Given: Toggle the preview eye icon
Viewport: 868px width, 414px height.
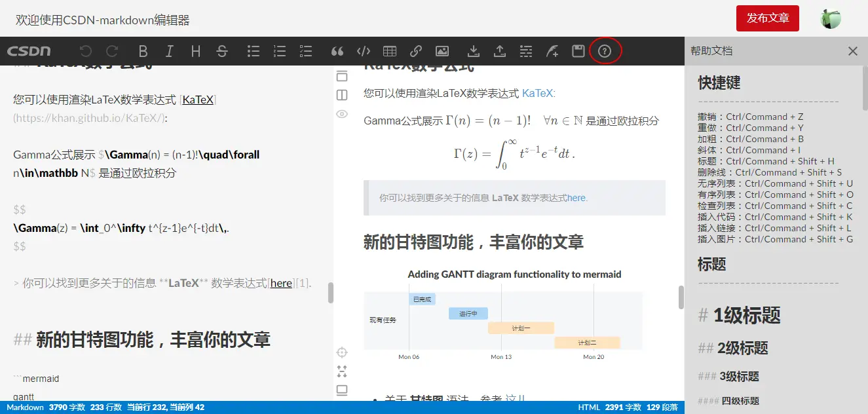Looking at the screenshot, I should [x=342, y=114].
